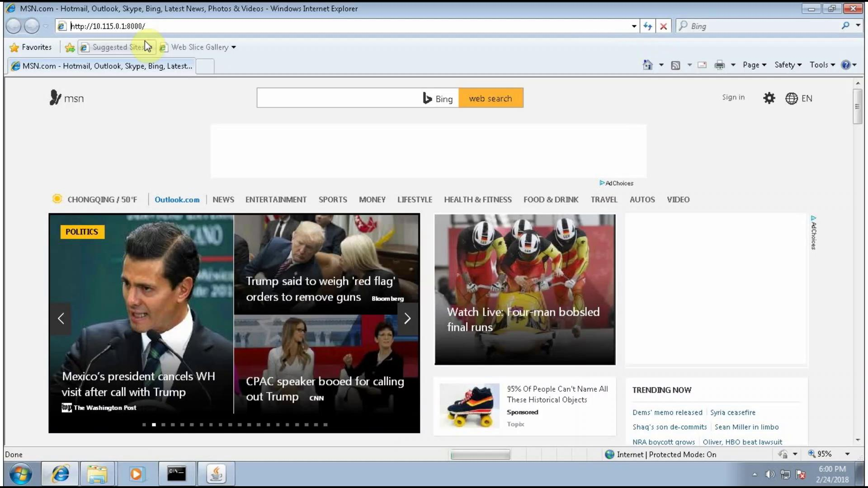Open the Page menu
Image resolution: width=868 pixels, height=488 pixels.
coord(755,65)
